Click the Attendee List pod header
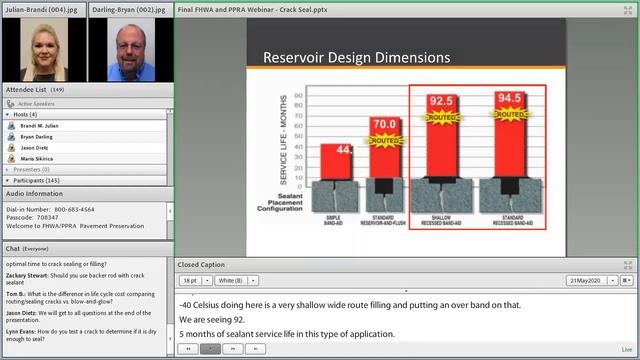 tap(88, 90)
